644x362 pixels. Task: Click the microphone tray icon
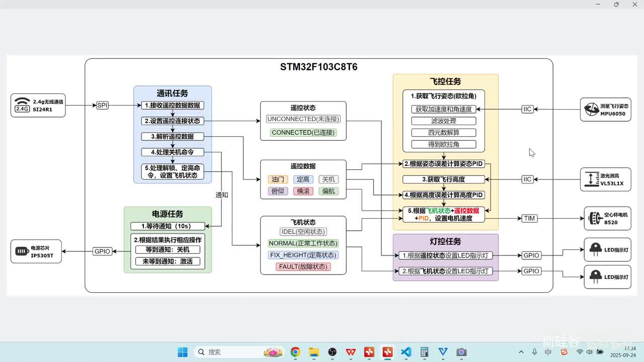pos(534,352)
